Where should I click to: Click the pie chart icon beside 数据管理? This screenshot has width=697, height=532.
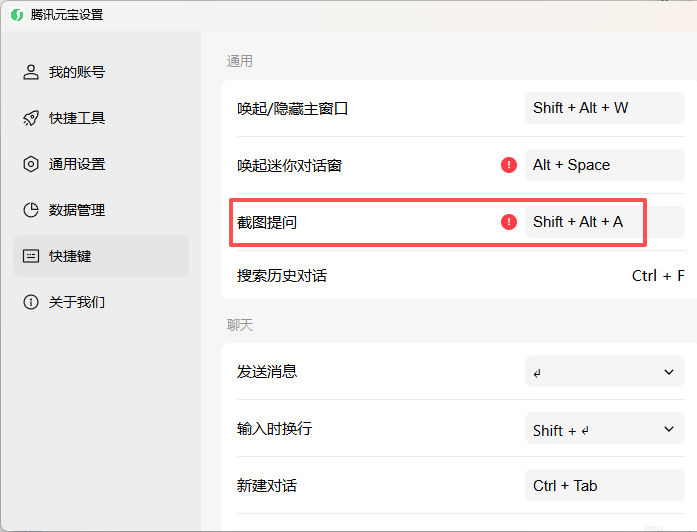point(31,210)
